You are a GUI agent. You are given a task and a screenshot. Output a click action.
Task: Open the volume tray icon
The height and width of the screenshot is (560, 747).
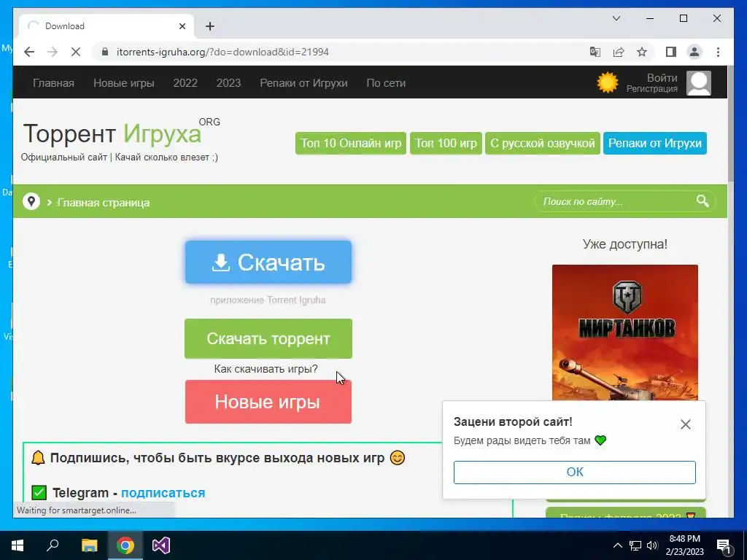[652, 545]
